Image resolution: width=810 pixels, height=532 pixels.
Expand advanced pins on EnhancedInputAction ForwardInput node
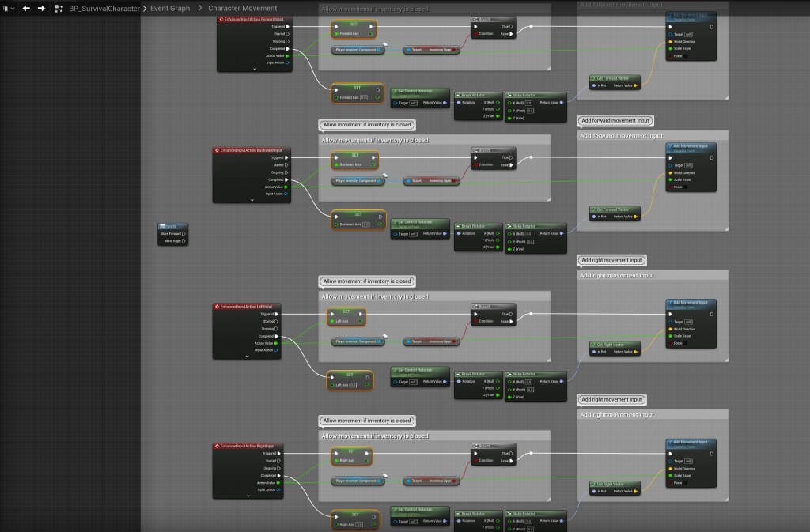(x=255, y=69)
